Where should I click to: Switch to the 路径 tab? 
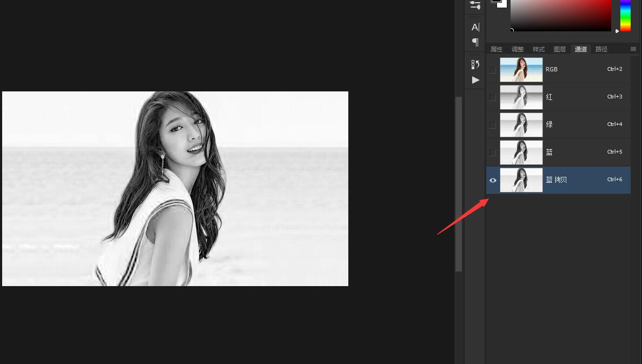coord(601,49)
